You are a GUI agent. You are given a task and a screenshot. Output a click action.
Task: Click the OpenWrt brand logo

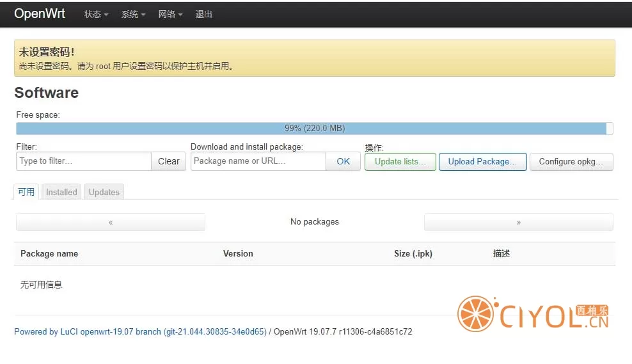40,13
